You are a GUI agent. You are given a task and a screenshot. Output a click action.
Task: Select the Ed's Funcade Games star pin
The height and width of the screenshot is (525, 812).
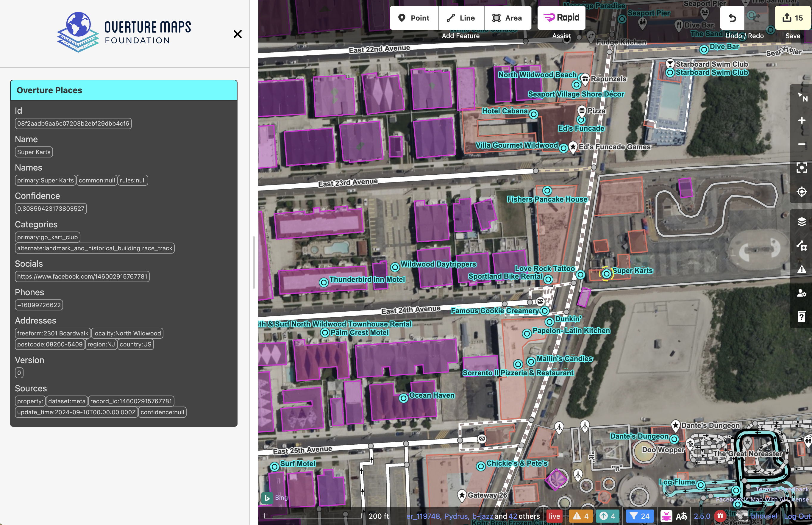tap(573, 147)
